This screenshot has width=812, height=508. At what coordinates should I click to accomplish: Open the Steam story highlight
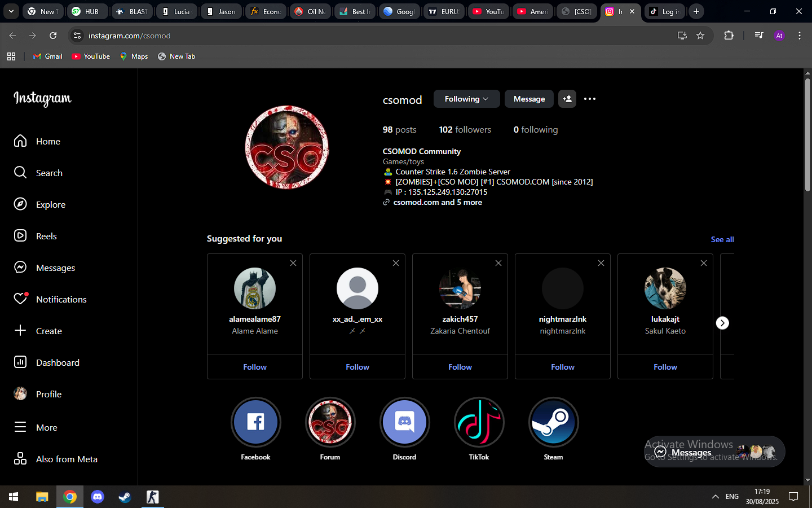click(553, 422)
